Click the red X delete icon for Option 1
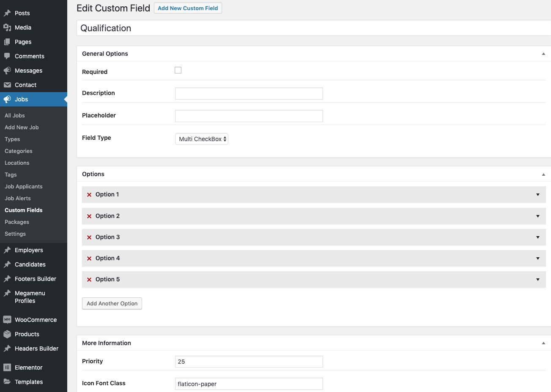 point(89,195)
